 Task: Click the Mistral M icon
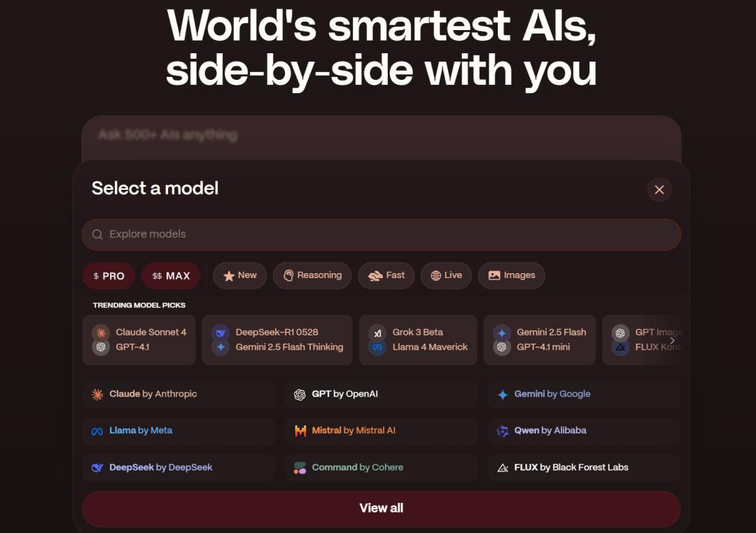pyautogui.click(x=300, y=431)
